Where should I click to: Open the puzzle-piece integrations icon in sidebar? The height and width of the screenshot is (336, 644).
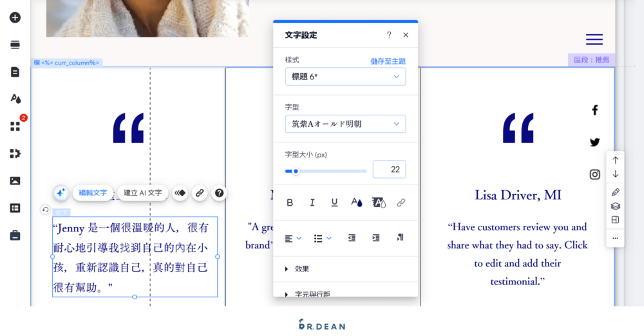click(15, 153)
